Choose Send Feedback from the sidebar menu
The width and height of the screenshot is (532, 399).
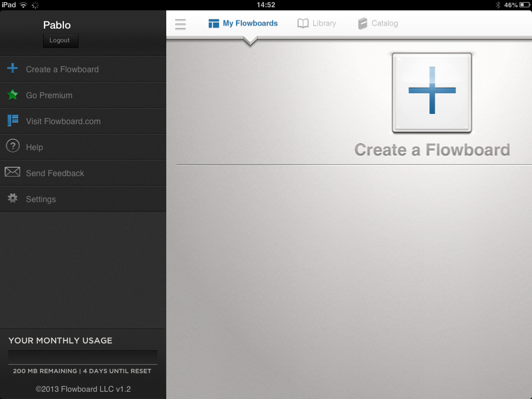55,173
